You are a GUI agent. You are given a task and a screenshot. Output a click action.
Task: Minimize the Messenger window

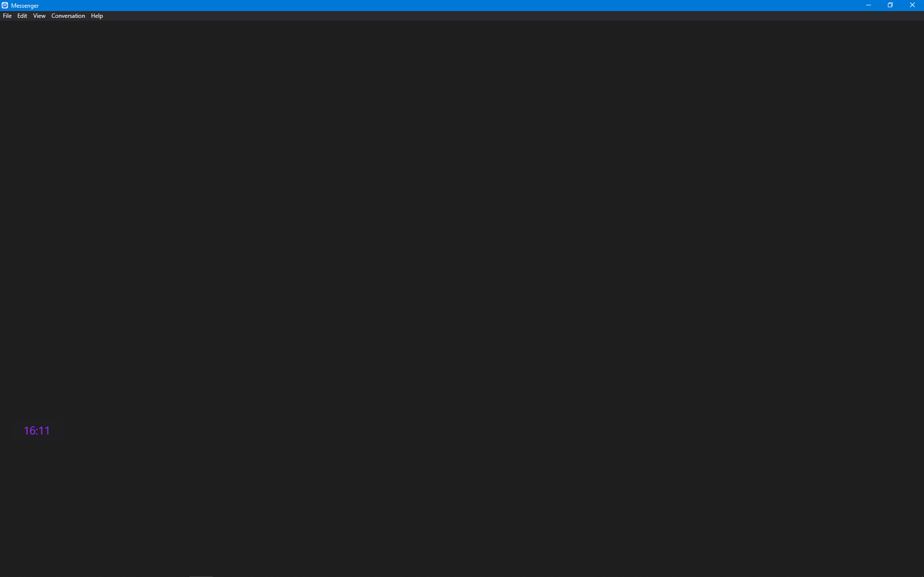pyautogui.click(x=868, y=5)
